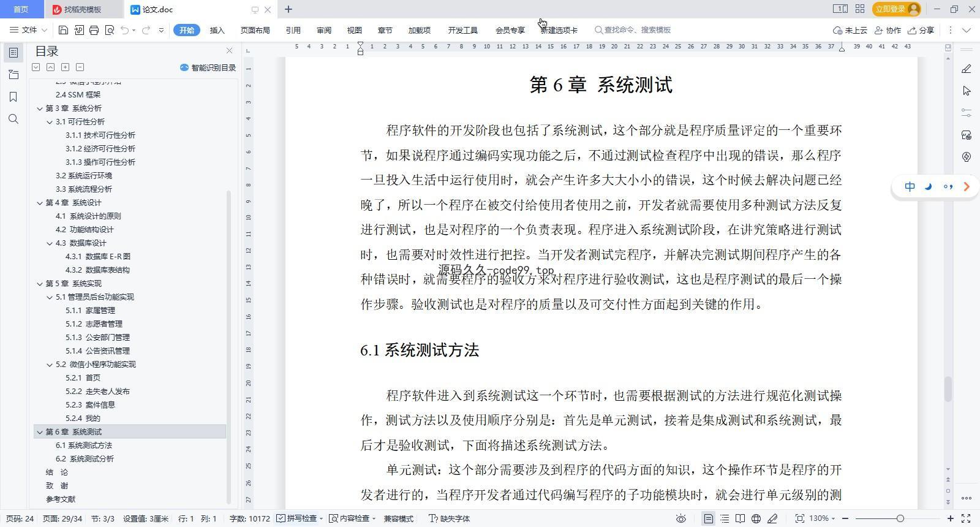Select the 审阅 ribbon tab

[x=324, y=30]
